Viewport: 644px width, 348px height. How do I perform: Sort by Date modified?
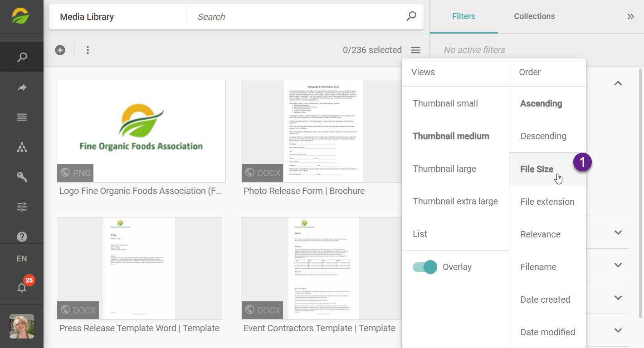click(547, 332)
